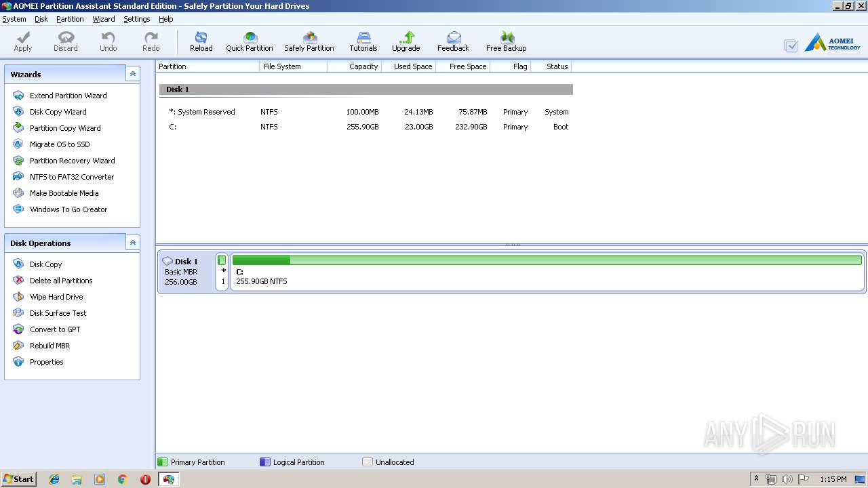Click the 1:15 PM system clock
Viewport: 868px width, 488px height.
(x=833, y=479)
